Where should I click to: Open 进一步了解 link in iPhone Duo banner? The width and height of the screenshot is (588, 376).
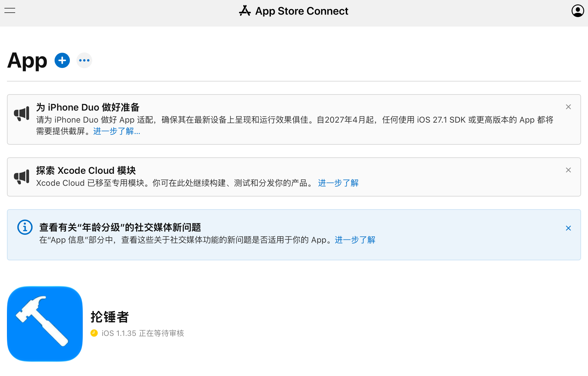coord(117,131)
